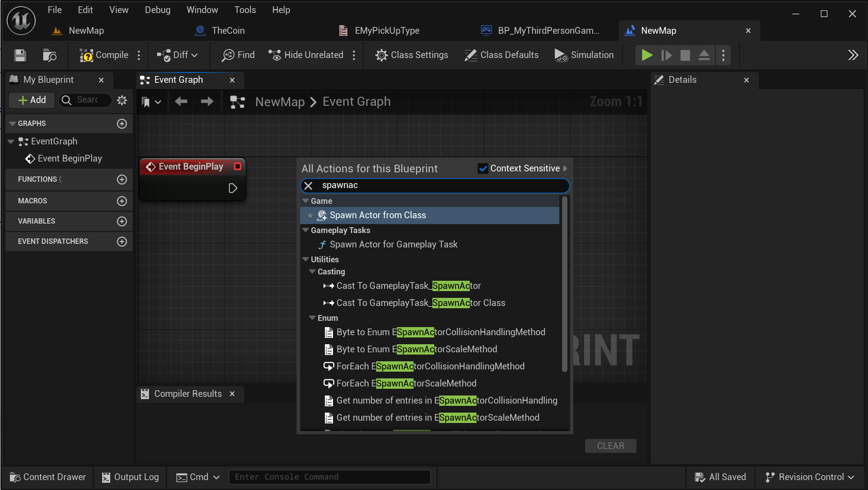This screenshot has width=868, height=490.
Task: Open My Blueprint settings gear
Action: coord(122,100)
